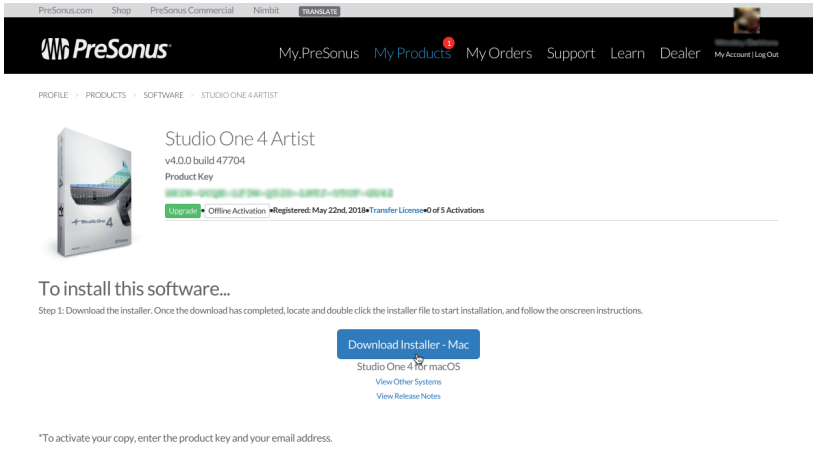Click 'Registered: May 22nd, 2018' text
815x450 pixels.
point(319,210)
